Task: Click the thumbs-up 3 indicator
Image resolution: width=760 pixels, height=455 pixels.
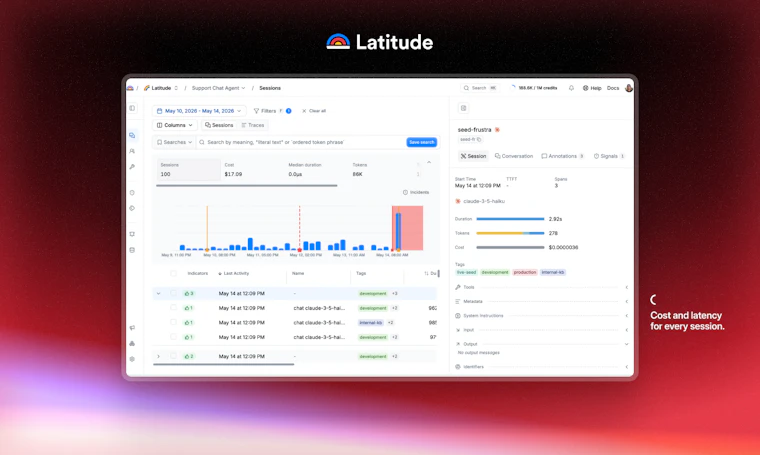Action: tap(189, 294)
